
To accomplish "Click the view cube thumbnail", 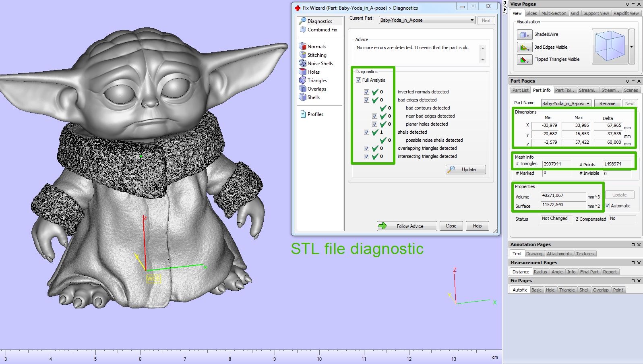I will [610, 46].
